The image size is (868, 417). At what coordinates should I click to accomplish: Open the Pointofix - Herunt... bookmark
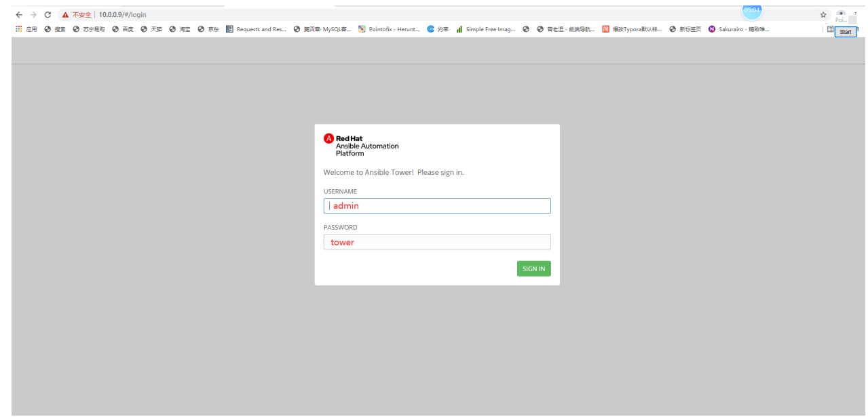(389, 29)
